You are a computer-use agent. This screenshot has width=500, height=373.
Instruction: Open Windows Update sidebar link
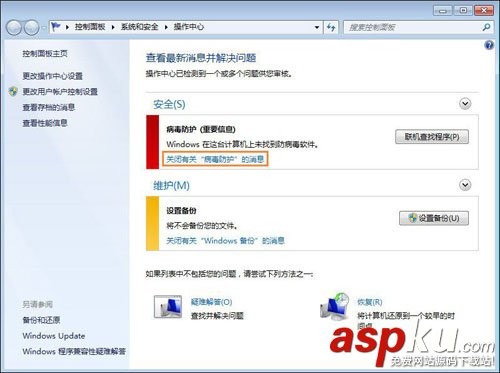(x=54, y=336)
